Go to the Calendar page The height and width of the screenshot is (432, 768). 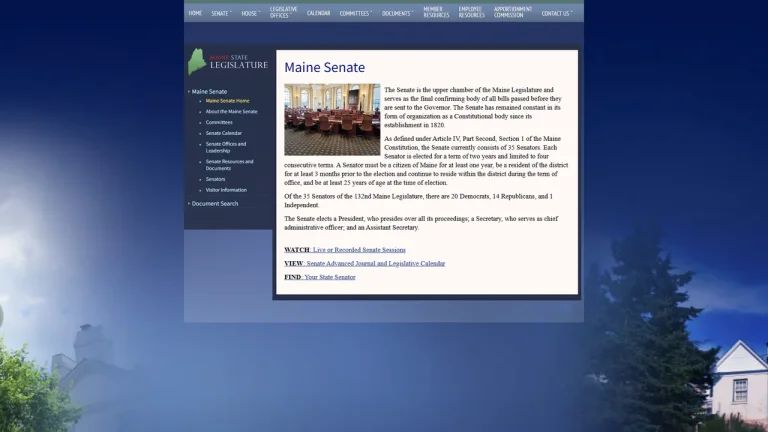[x=318, y=13]
